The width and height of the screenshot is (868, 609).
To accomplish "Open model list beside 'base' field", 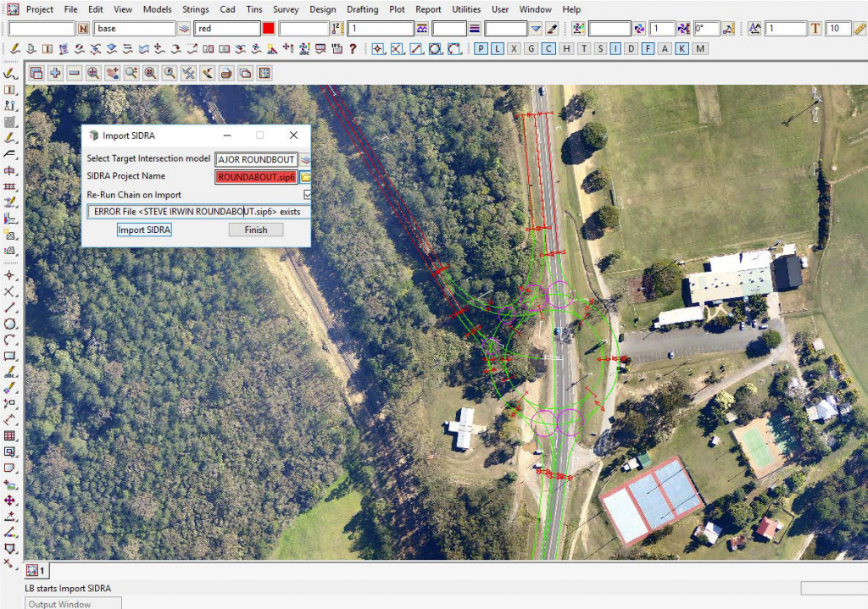I will pyautogui.click(x=183, y=29).
